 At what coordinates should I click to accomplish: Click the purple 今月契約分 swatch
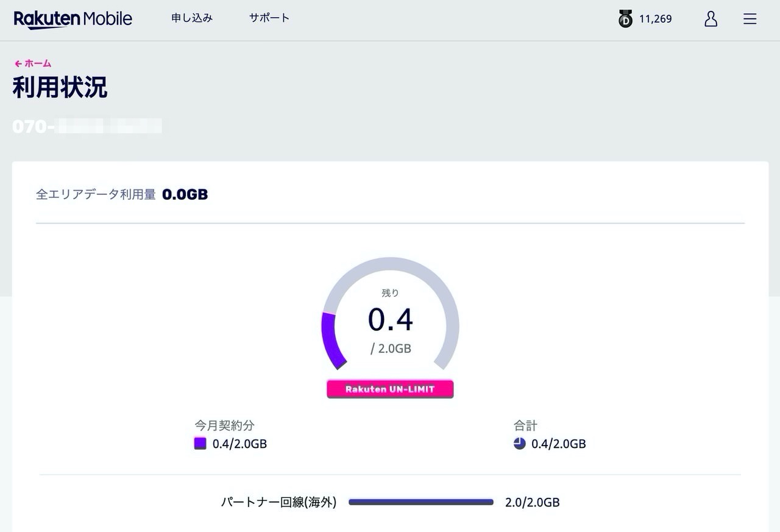coord(200,444)
